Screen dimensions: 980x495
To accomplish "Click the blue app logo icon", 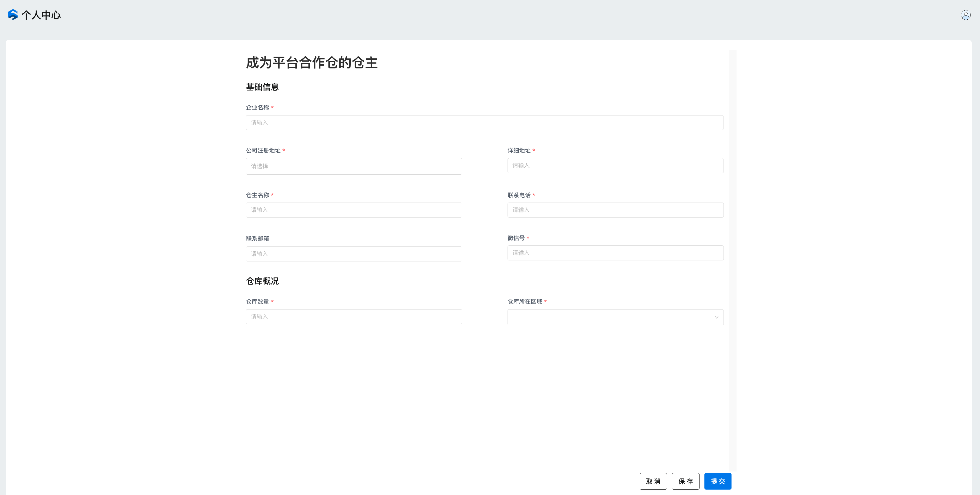I will (x=13, y=14).
